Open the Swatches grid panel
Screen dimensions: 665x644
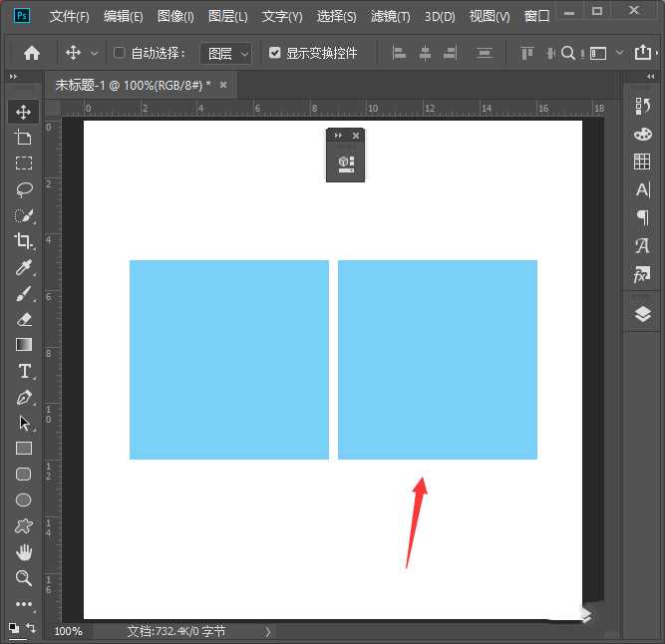tap(642, 161)
